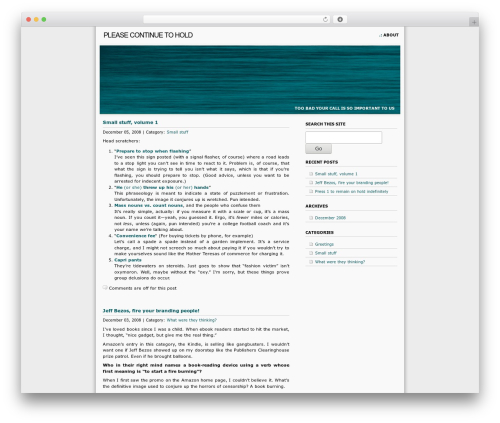Image resolution: width=500 pixels, height=423 pixels.
Task: Click the download icon beside address bar
Action: pyautogui.click(x=340, y=19)
